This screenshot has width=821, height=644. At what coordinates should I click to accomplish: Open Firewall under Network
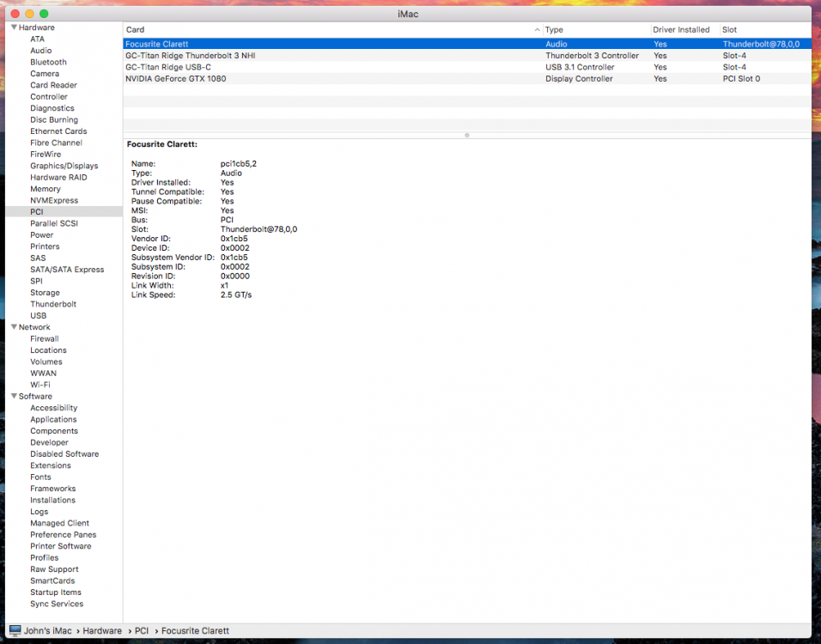(x=45, y=338)
